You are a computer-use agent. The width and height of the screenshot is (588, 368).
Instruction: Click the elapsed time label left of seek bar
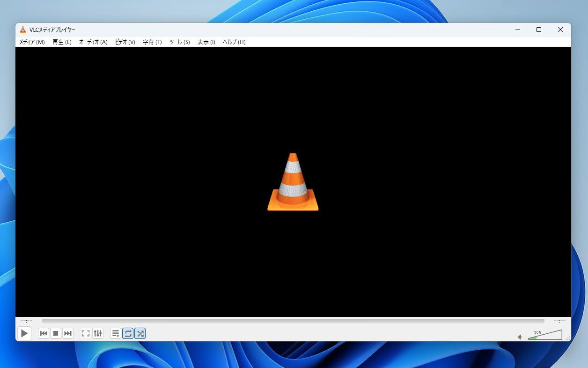click(x=27, y=321)
